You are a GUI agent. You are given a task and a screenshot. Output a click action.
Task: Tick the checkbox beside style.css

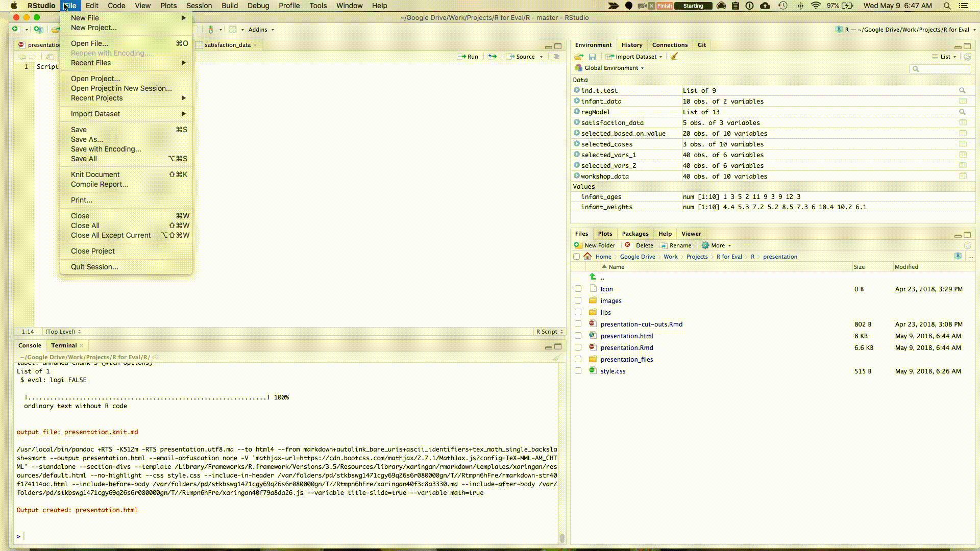578,371
